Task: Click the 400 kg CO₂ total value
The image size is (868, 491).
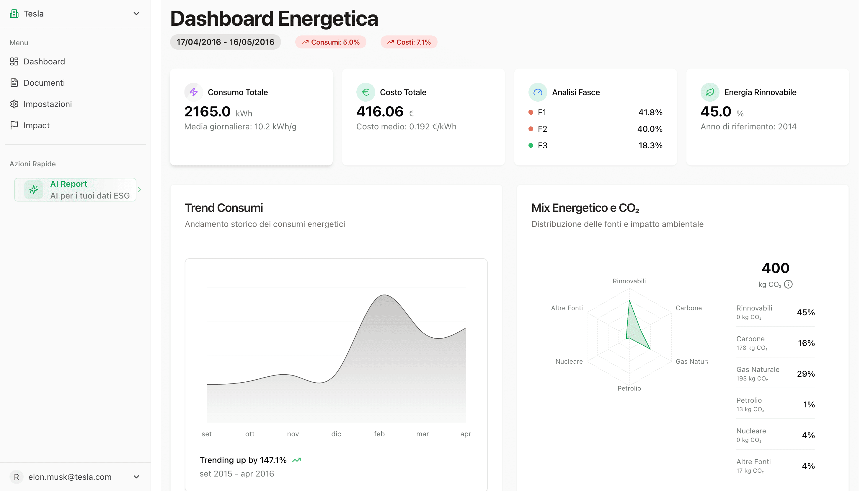Action: 775,268
